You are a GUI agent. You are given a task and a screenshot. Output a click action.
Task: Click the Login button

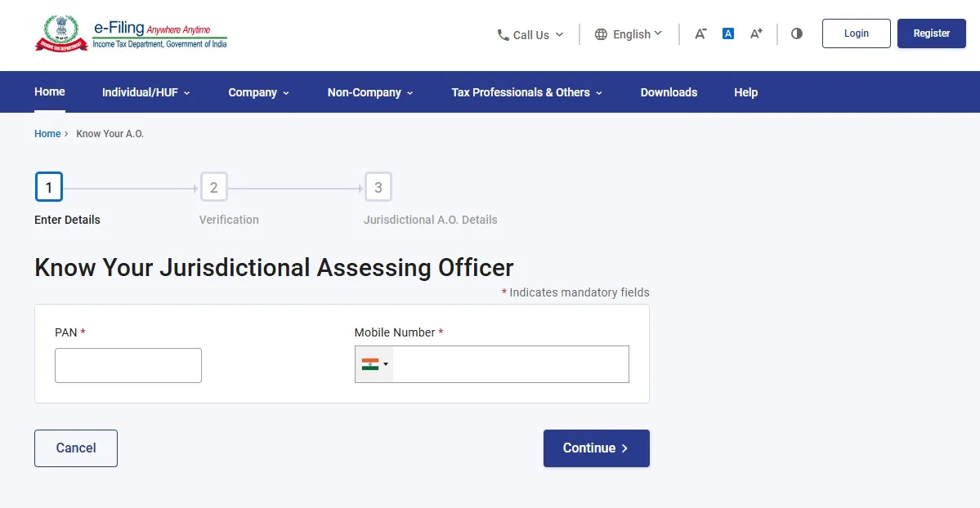point(856,33)
